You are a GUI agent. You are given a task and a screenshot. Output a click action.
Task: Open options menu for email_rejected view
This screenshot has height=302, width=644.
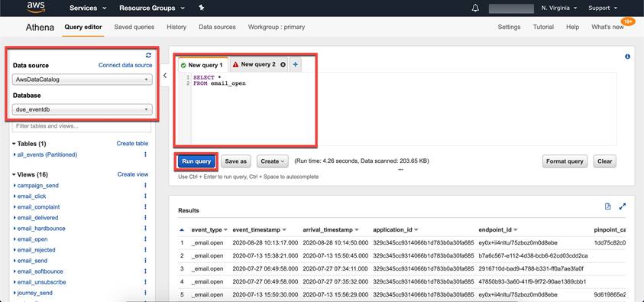coord(145,250)
